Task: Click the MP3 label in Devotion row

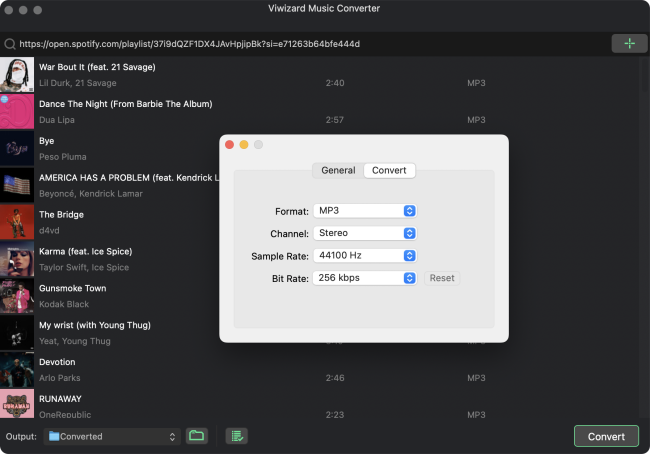Action: (476, 378)
